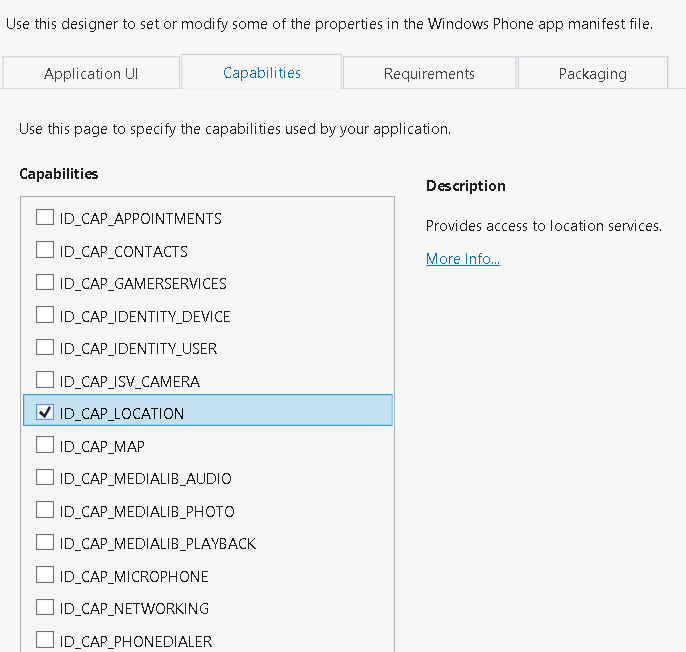686x652 pixels.
Task: Click the ID_CAP_MEDIALIB_PLAYBACK label
Action: (x=158, y=544)
